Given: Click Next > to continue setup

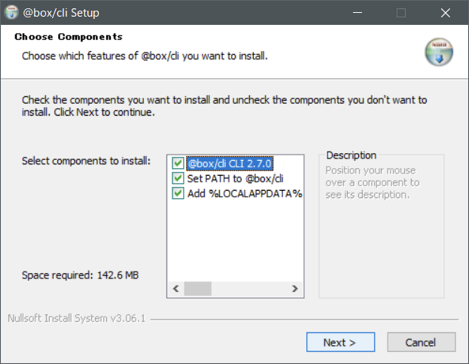Looking at the screenshot, I should click(x=340, y=342).
